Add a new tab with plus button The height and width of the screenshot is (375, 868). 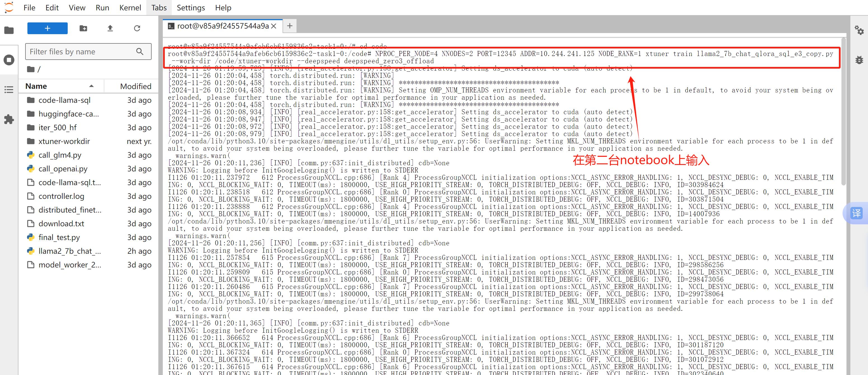(290, 26)
